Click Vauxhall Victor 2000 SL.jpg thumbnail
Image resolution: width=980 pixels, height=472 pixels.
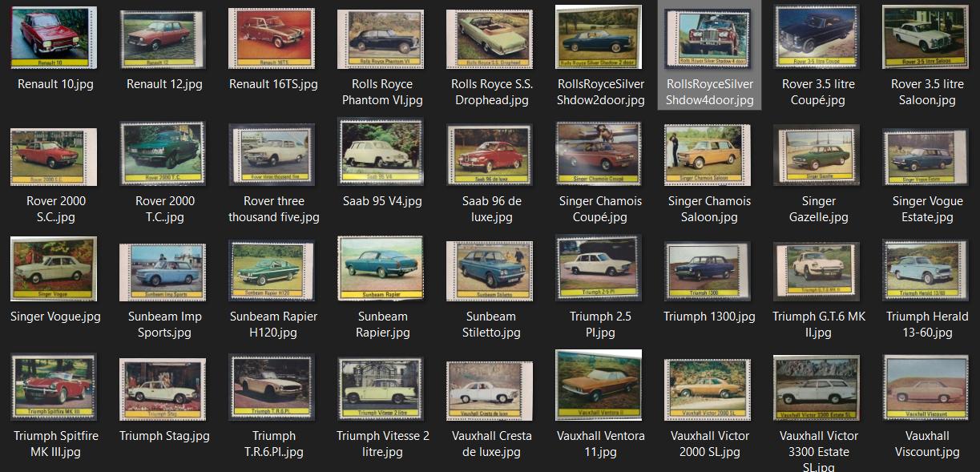tap(708, 389)
